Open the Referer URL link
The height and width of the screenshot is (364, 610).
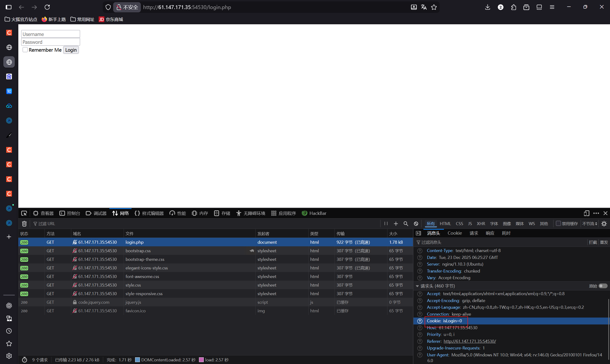[x=469, y=341]
